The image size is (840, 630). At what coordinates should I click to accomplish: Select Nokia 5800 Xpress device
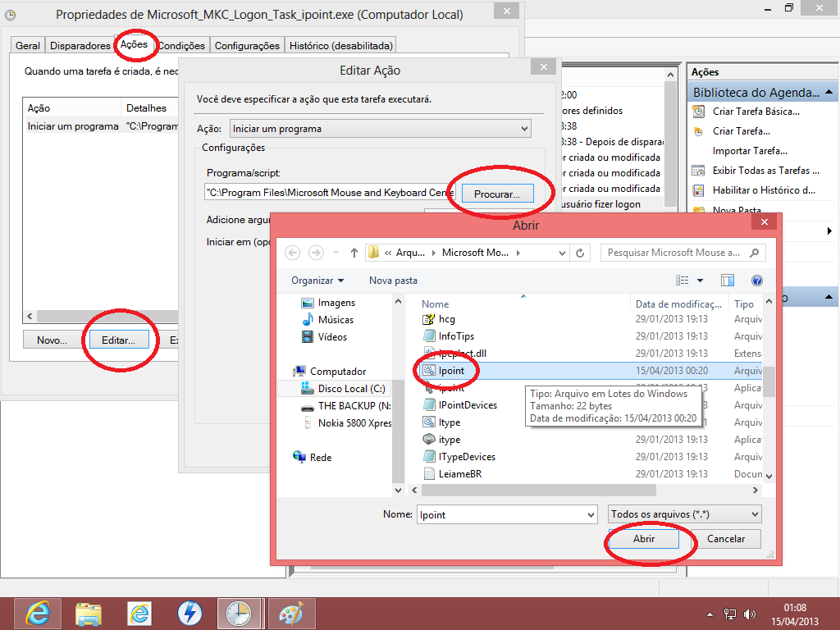(x=346, y=422)
